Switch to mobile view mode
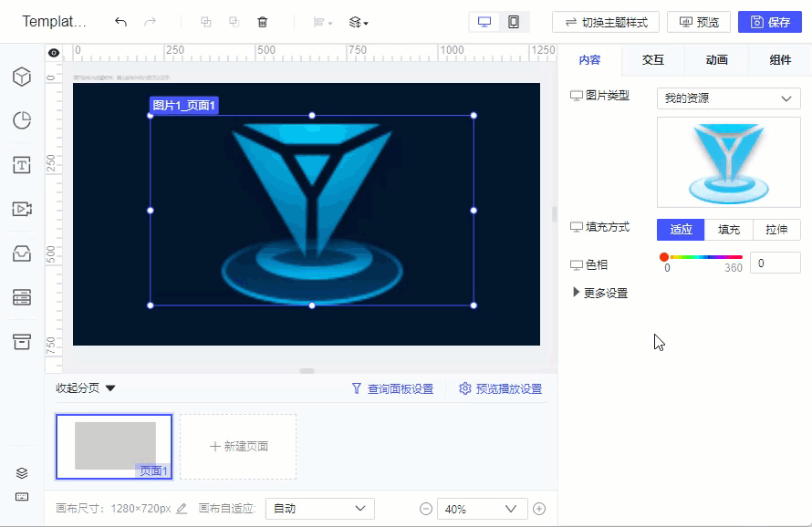Image resolution: width=812 pixels, height=527 pixels. pos(514,22)
